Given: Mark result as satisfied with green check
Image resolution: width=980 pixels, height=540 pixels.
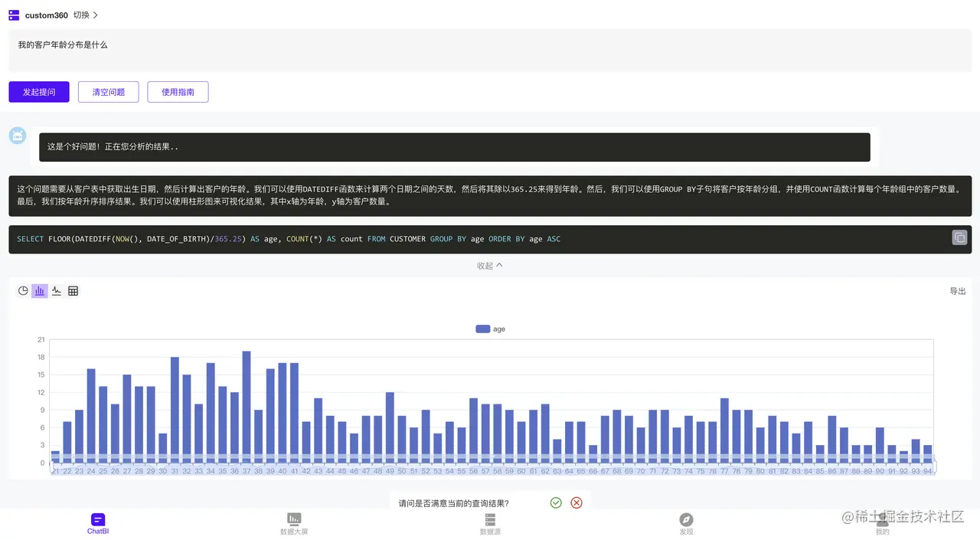Looking at the screenshot, I should [556, 502].
